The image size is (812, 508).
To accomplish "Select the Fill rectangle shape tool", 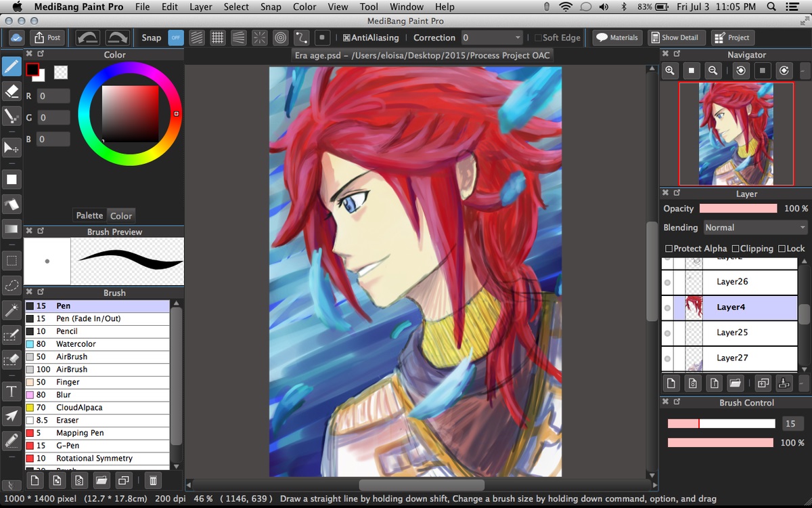I will click(12, 179).
